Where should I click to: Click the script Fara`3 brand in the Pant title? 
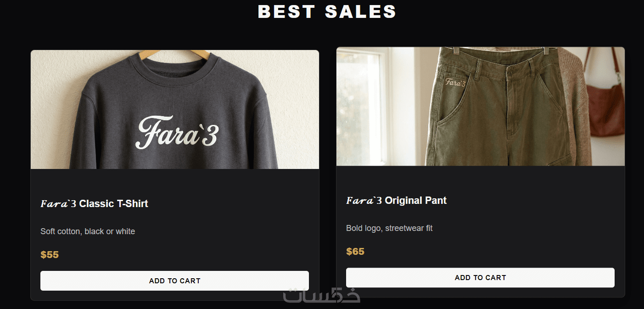tap(364, 201)
